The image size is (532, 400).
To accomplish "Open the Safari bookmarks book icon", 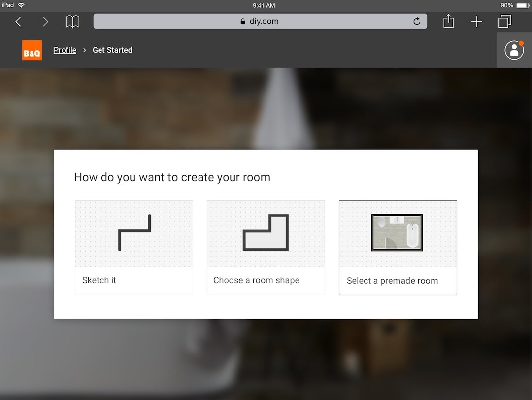I will 72,22.
